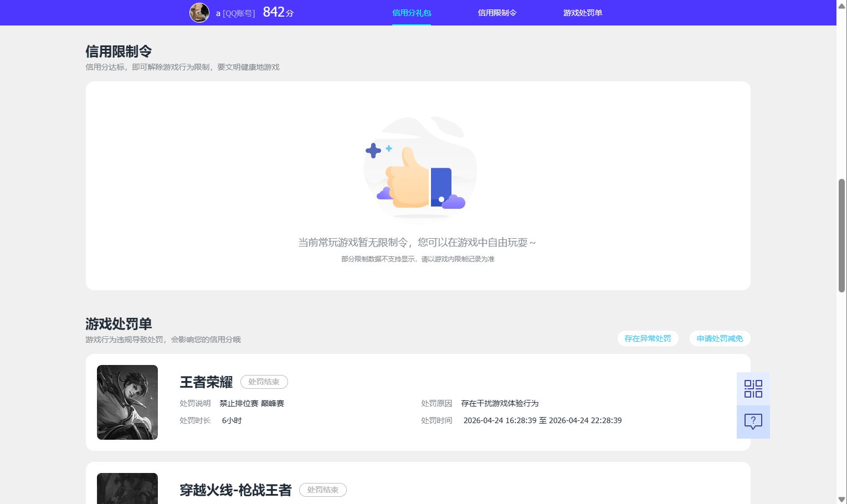Click the scrollbar down arrow

841,499
